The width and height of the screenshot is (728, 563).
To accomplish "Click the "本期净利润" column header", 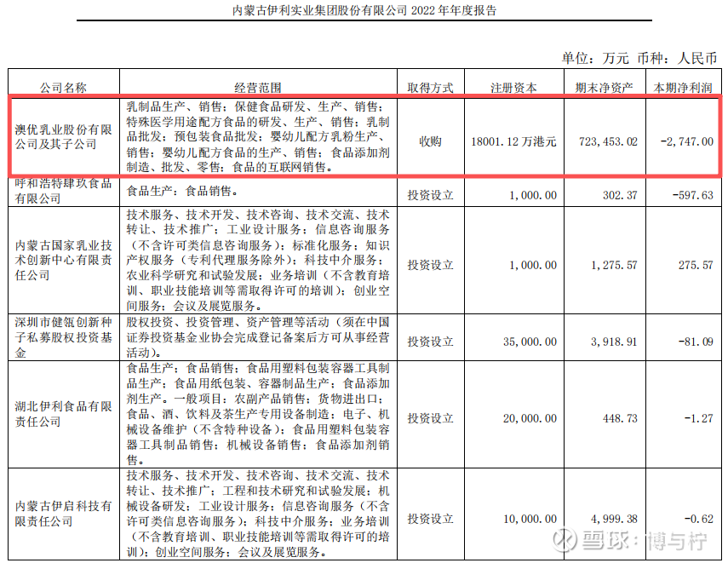I will coord(683,88).
